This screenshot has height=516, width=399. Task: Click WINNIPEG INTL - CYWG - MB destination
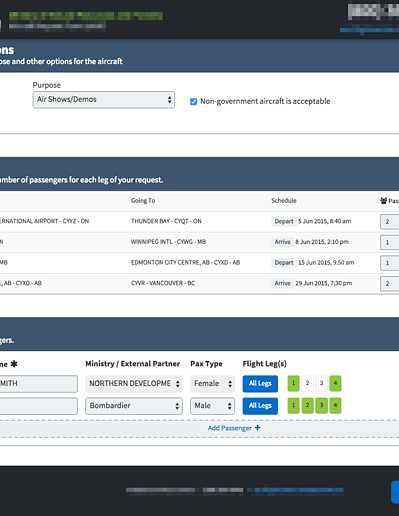pos(168,242)
